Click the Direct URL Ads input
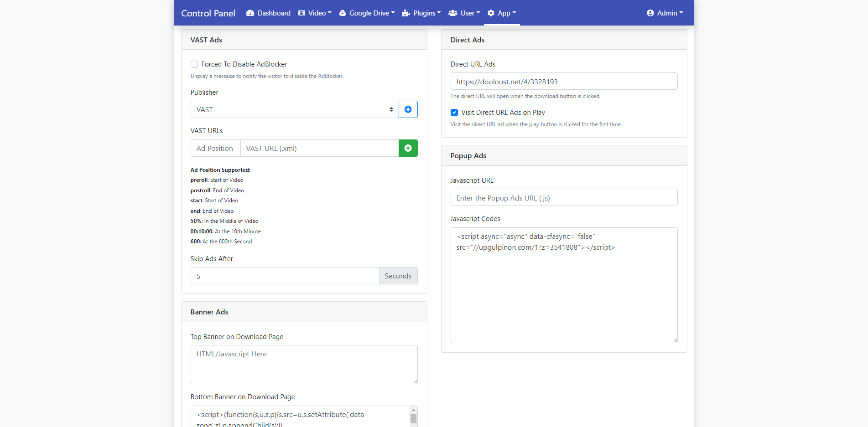 564,81
